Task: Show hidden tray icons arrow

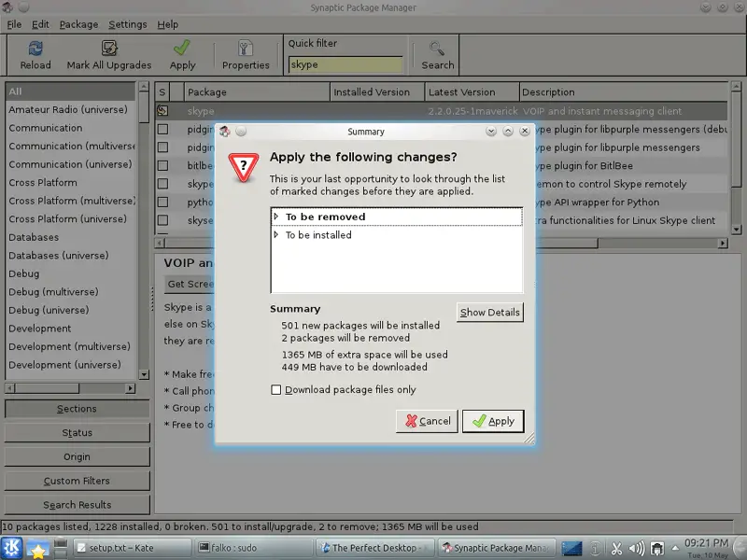Action: (x=675, y=548)
